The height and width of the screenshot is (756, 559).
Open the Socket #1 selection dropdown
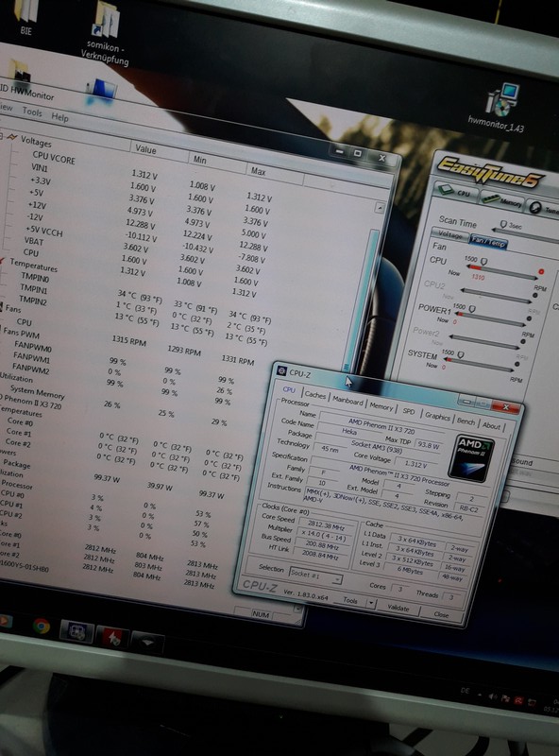315,576
